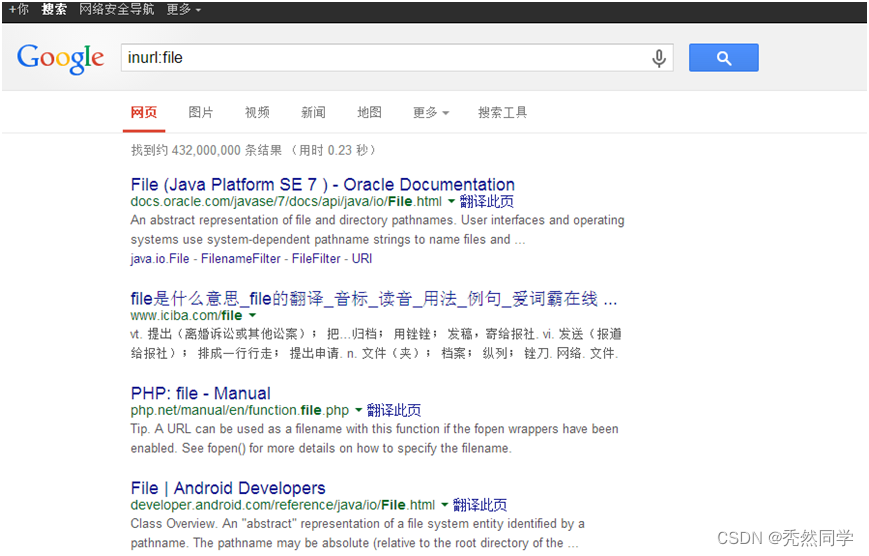Expand the 更多 dropdown in results tabs

(x=431, y=113)
